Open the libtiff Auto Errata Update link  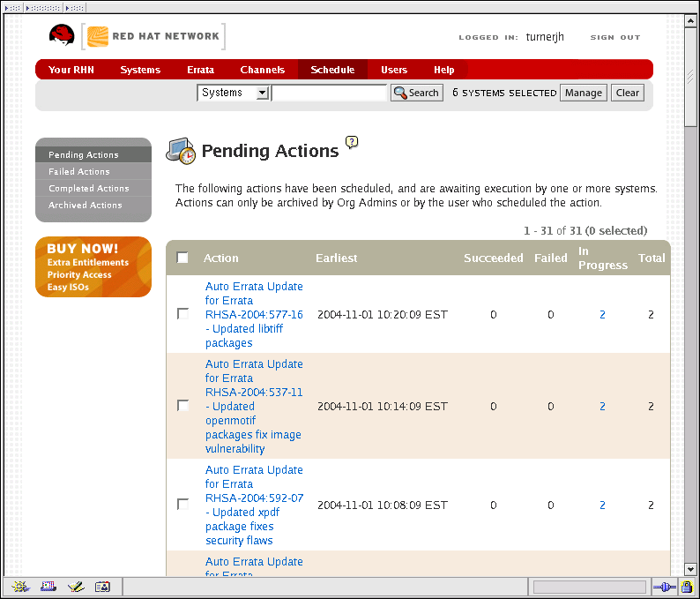click(254, 314)
